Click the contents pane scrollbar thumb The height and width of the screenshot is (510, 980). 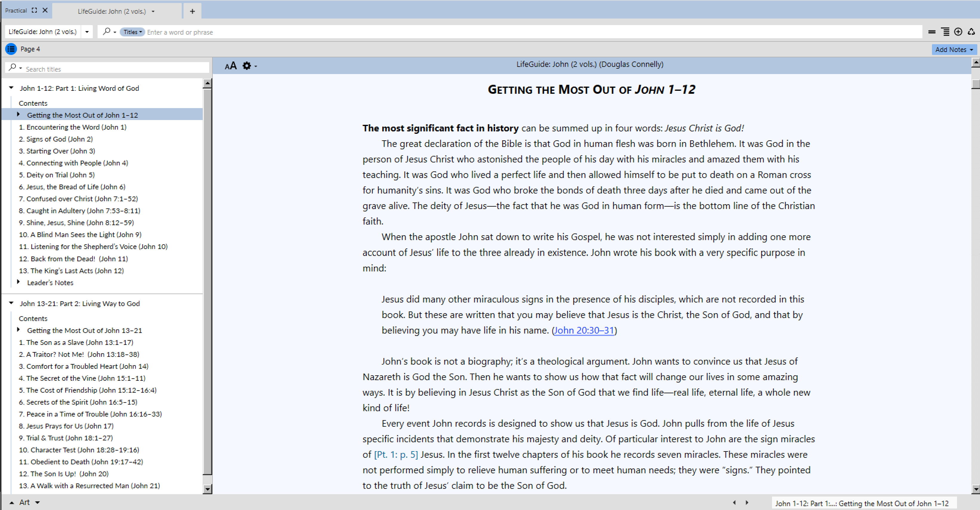pyautogui.click(x=207, y=282)
